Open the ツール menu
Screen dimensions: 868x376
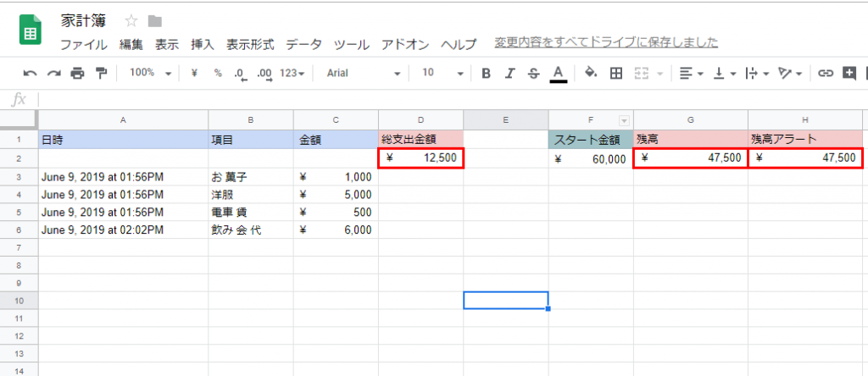351,45
